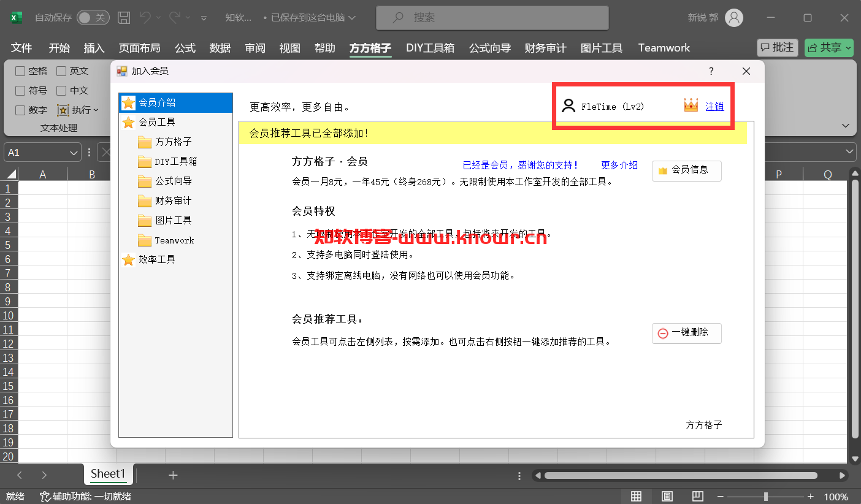Viewport: 861px width, 504px height.
Task: Click the horizontal scrollbar of the worksheet
Action: [x=681, y=475]
